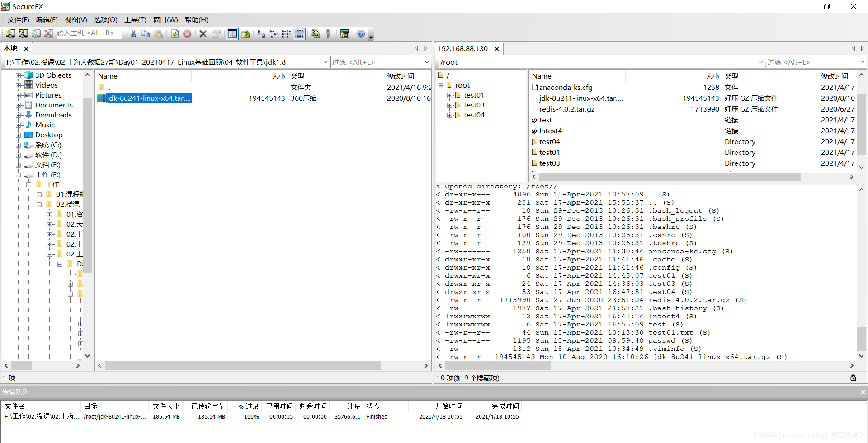
Task: Collapse the 工作 (F:) drive node
Action: 18,175
